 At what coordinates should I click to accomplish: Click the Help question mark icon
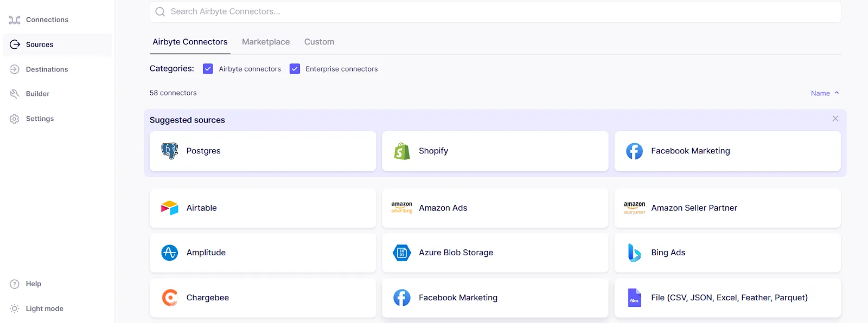(x=15, y=284)
